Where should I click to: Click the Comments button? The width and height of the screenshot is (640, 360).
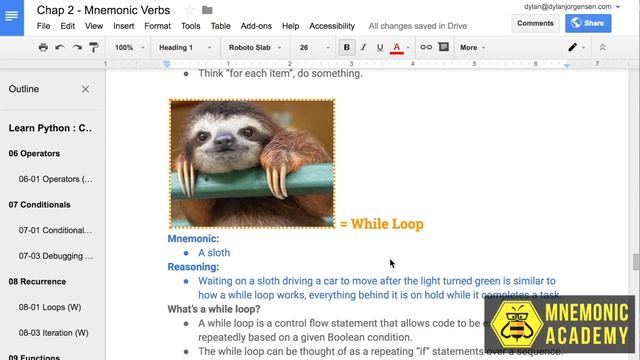click(535, 23)
